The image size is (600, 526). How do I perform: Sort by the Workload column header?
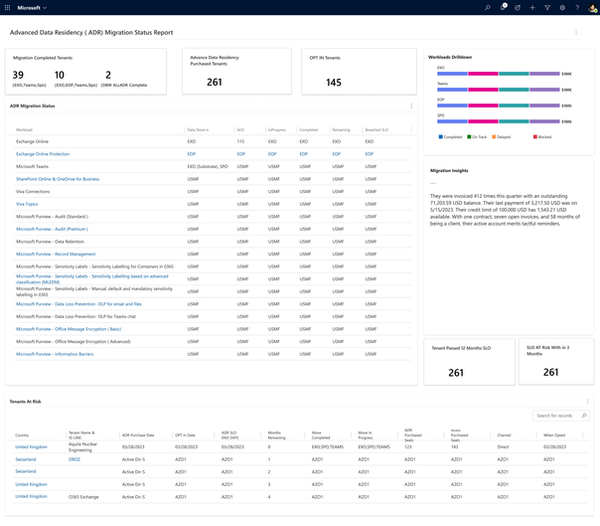pyautogui.click(x=24, y=130)
